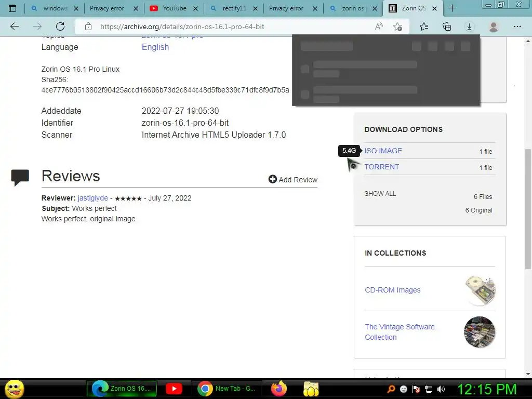532x399 pixels.
Task: Click SHOW ALL files link
Action: point(380,194)
